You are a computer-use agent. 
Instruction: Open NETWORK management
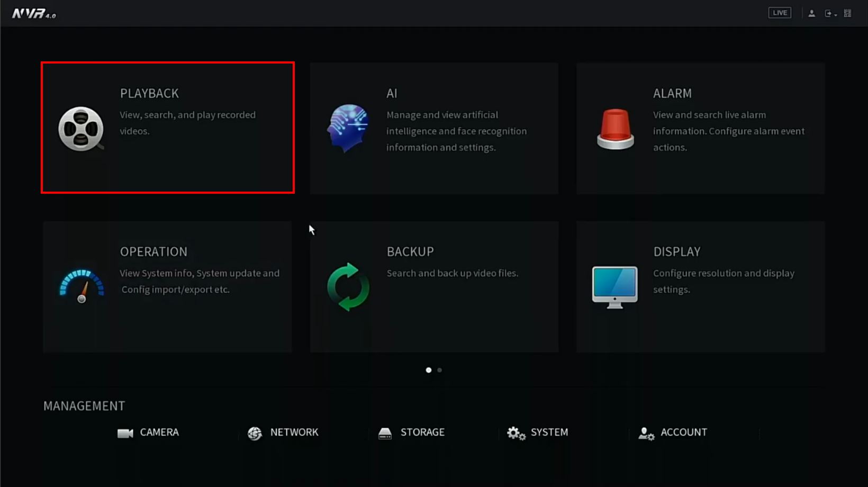click(x=294, y=432)
